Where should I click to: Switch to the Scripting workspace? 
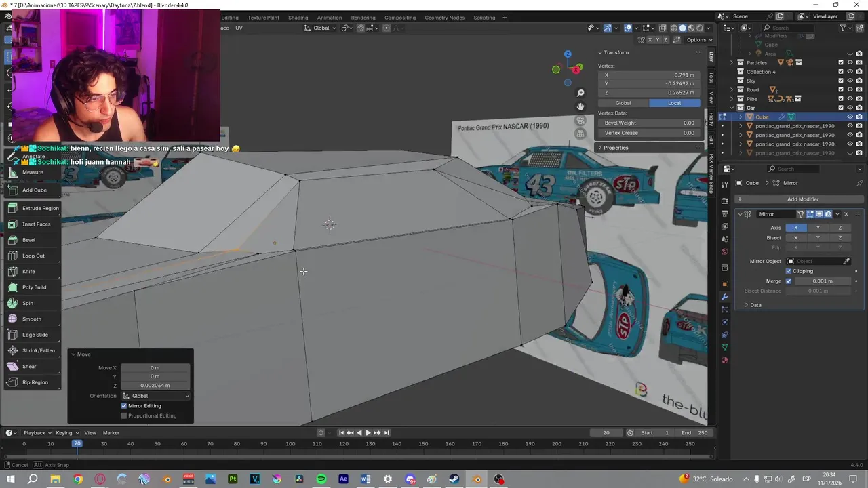tap(484, 18)
